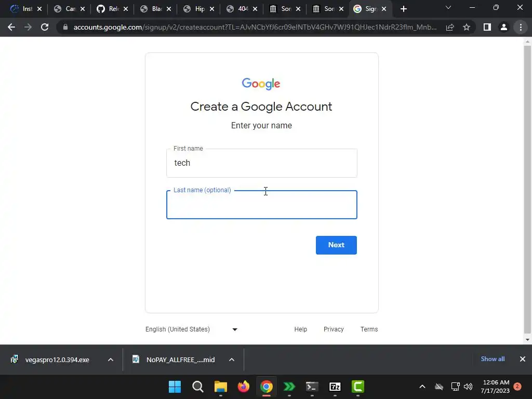Click the page vertical scrollbar

tap(527, 189)
